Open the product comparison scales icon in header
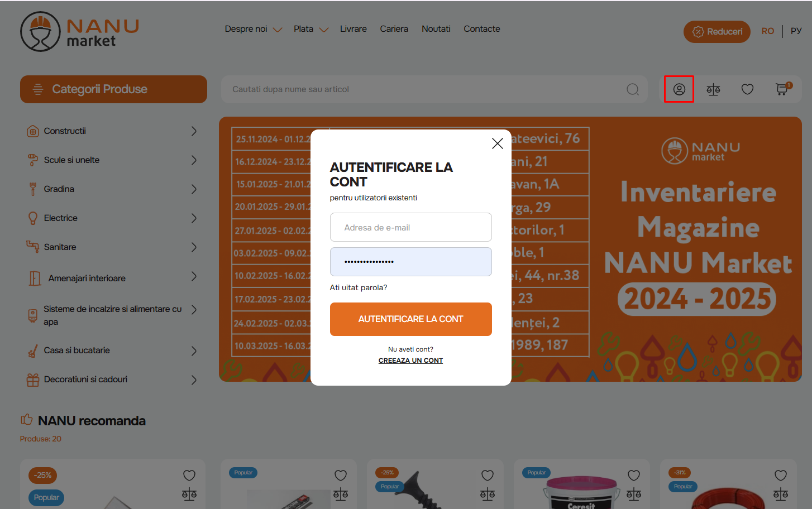Viewport: 812px width, 509px height. (x=713, y=89)
